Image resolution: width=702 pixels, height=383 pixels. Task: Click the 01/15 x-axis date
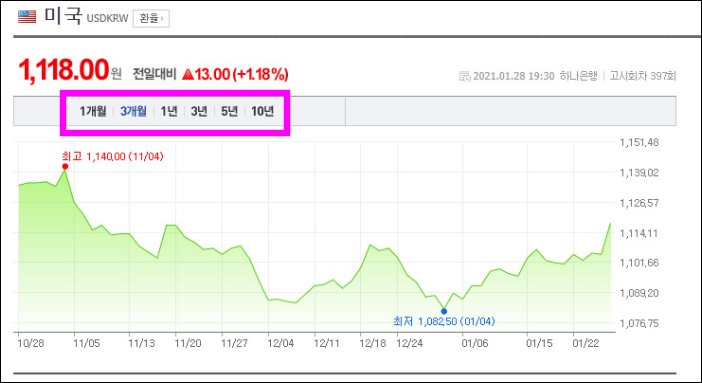click(x=539, y=343)
